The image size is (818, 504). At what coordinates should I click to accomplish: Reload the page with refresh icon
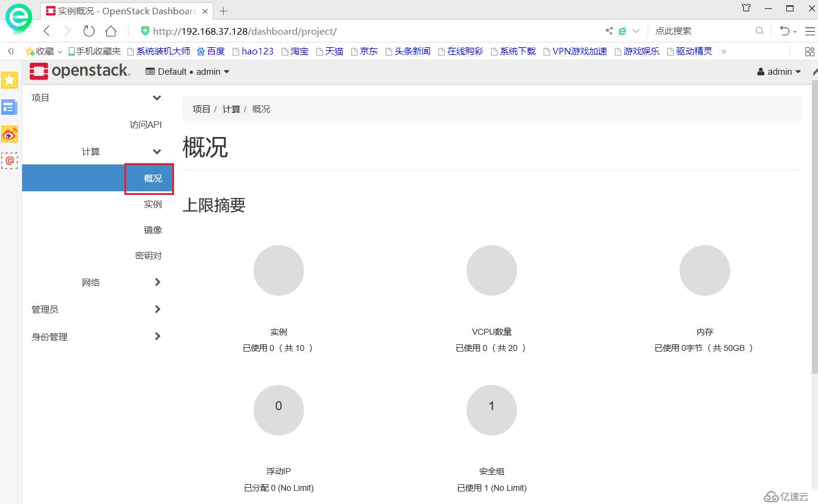(x=89, y=31)
